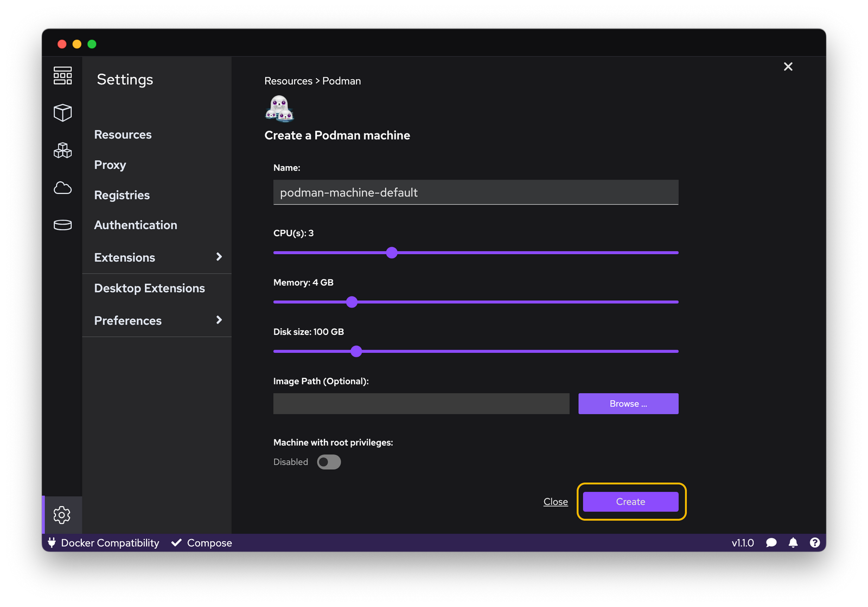Select Proxy in the settings menu
This screenshot has height=607, width=868.
pos(110,165)
